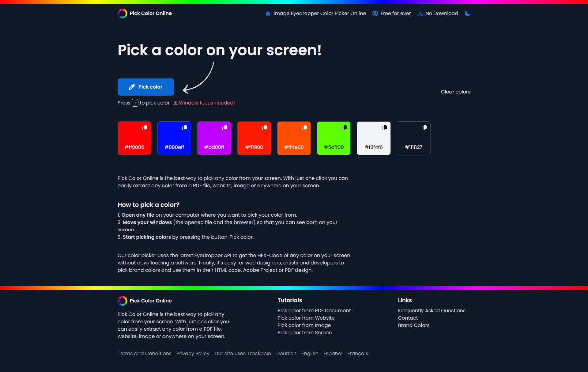The height and width of the screenshot is (372, 588).
Task: Select the #f3f4f6 white color swatch
Action: [373, 138]
